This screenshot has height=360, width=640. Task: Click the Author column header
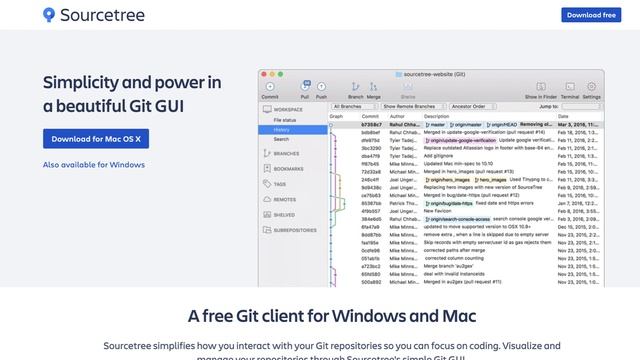pos(397,116)
